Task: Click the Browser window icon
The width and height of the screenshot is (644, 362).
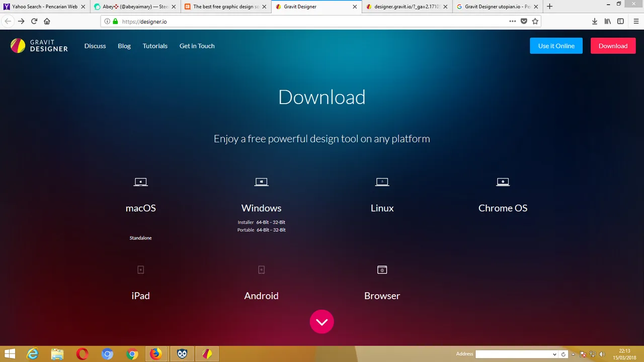Action: pos(382,270)
